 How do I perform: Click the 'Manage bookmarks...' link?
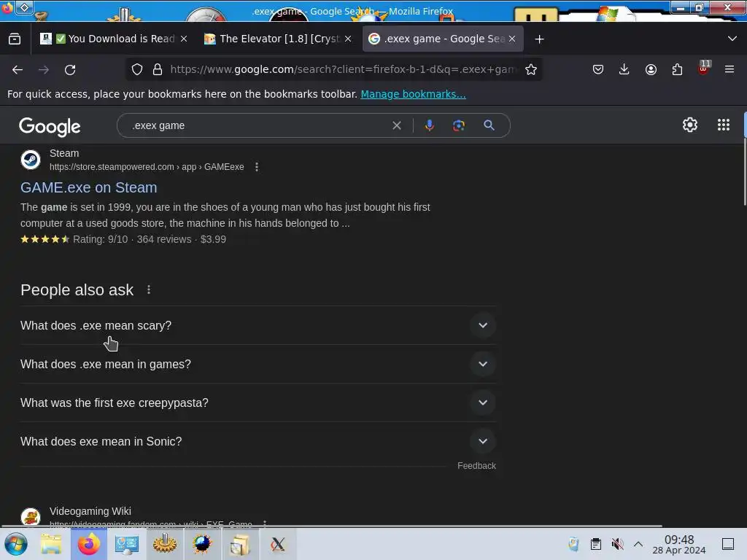tap(413, 94)
